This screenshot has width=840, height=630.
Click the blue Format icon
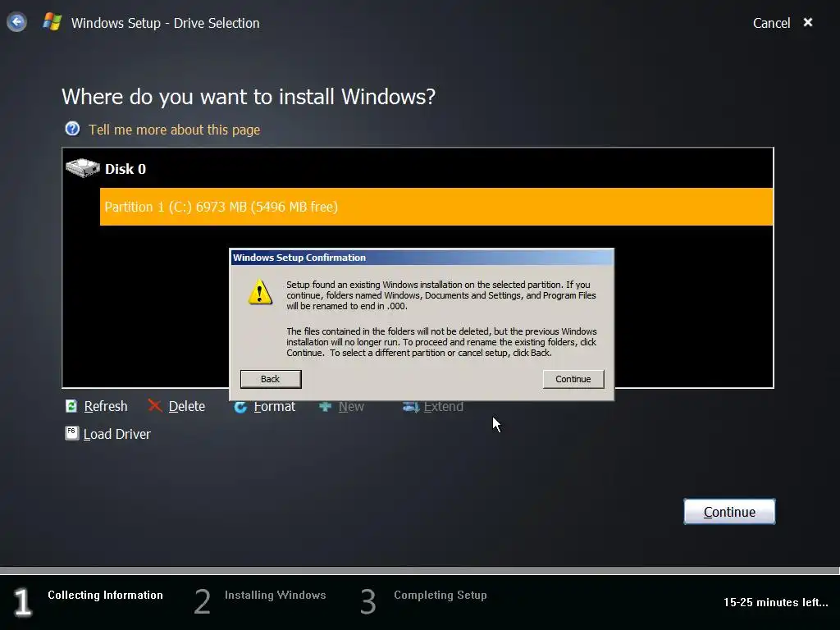240,407
